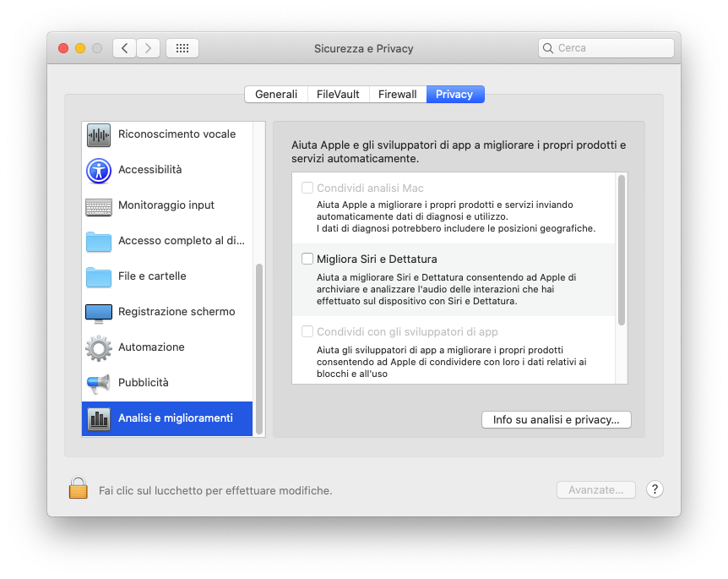Screen dimensions: 728x579
Task: Go back with the left arrow button
Action: click(125, 48)
